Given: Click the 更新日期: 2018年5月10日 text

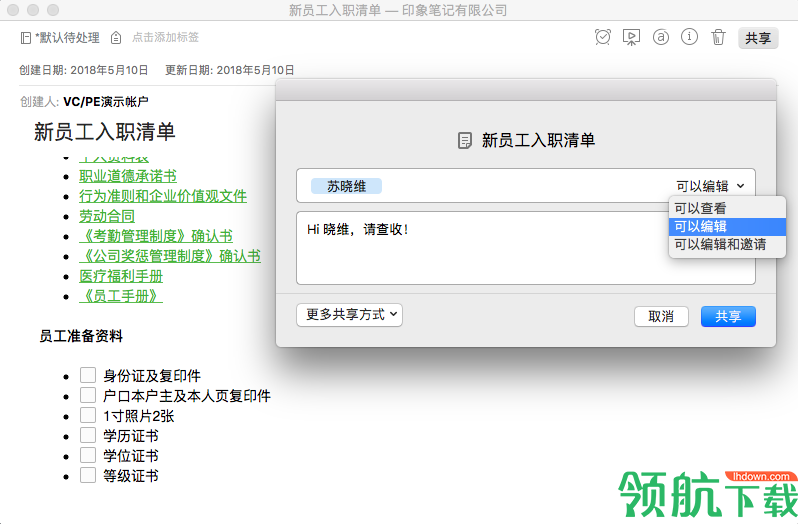Looking at the screenshot, I should [x=230, y=70].
